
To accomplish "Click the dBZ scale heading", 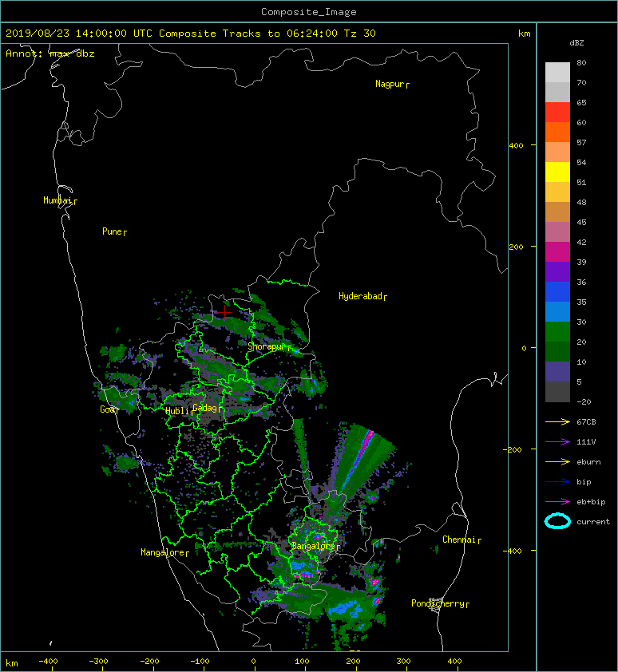I will [576, 43].
